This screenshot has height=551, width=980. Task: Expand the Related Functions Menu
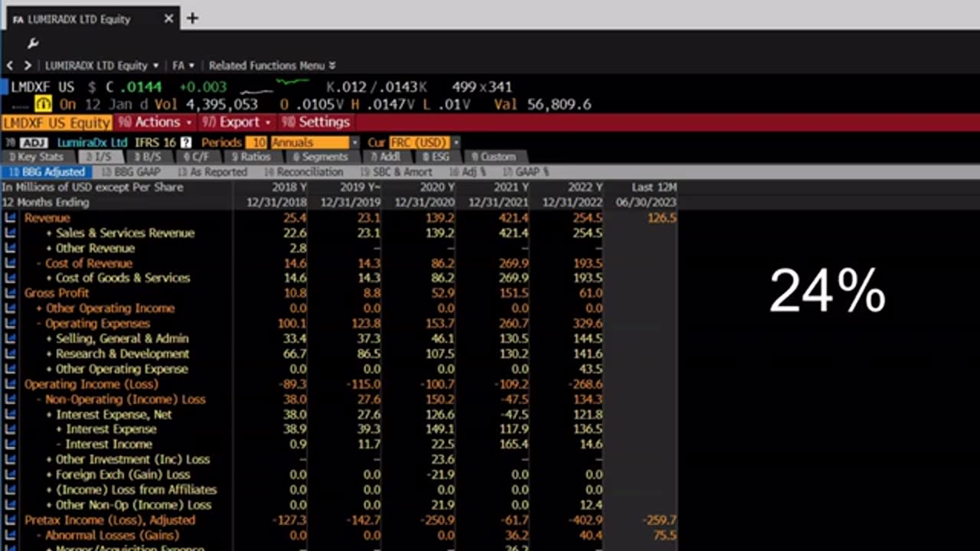(x=272, y=66)
